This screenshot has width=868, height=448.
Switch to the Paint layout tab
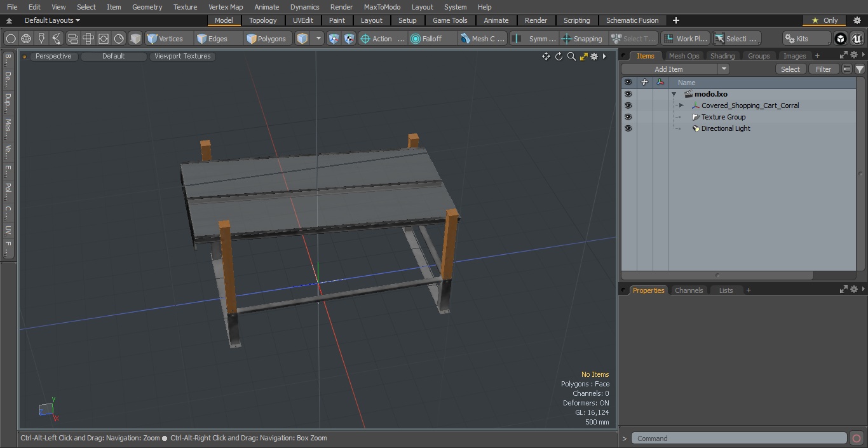[x=337, y=20]
